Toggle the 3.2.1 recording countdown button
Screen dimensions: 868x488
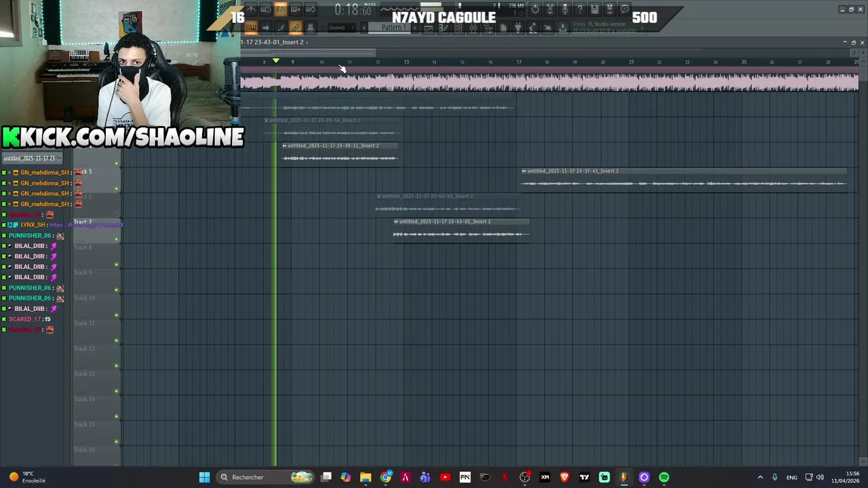[281, 9]
